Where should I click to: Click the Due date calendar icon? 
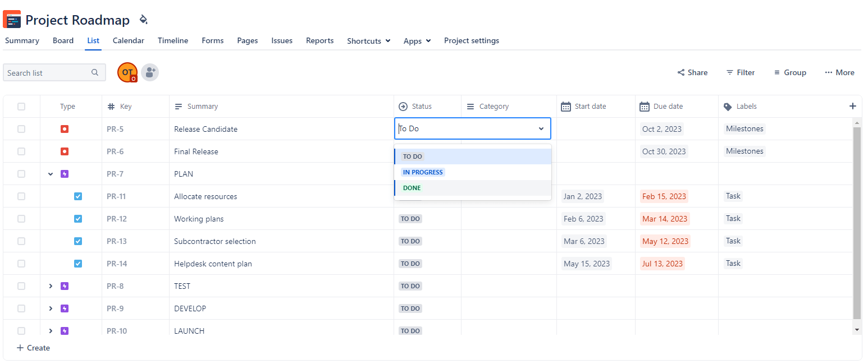click(643, 106)
